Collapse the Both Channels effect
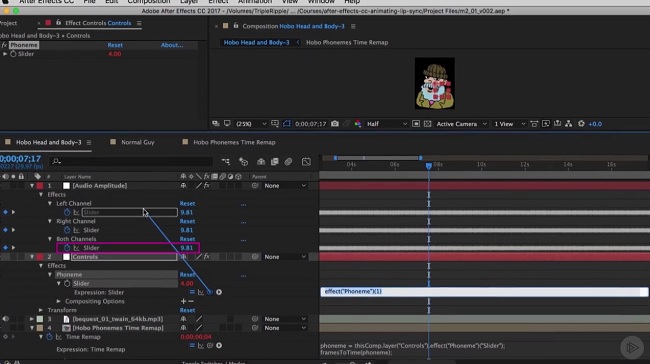This screenshot has width=650, height=364. point(50,239)
